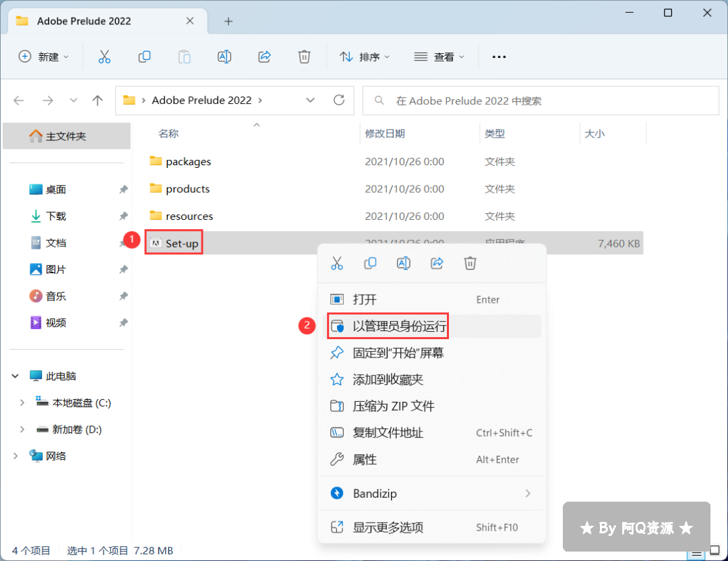This screenshot has height=561, width=728.
Task: Select 压缩为 ZIP 文件 option
Action: point(432,407)
